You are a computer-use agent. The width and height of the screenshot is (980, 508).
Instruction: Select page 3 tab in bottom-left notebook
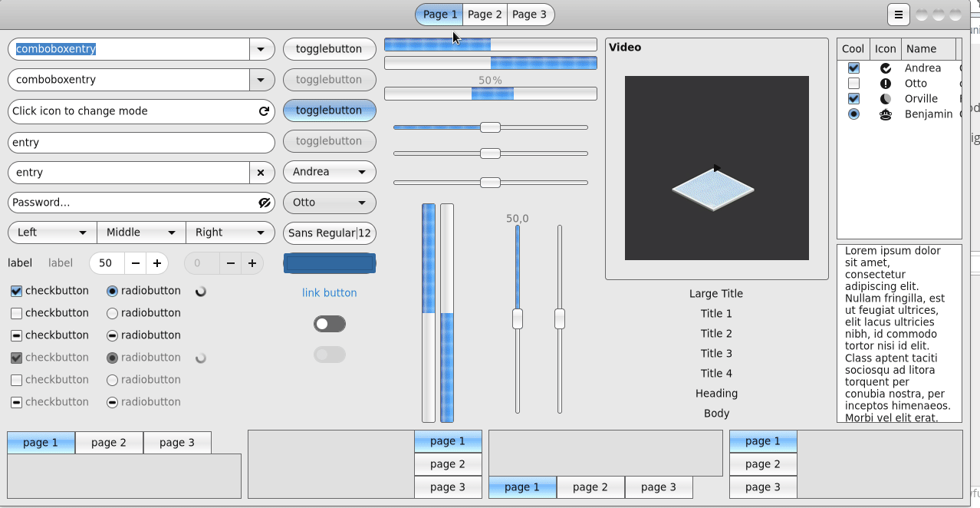177,443
